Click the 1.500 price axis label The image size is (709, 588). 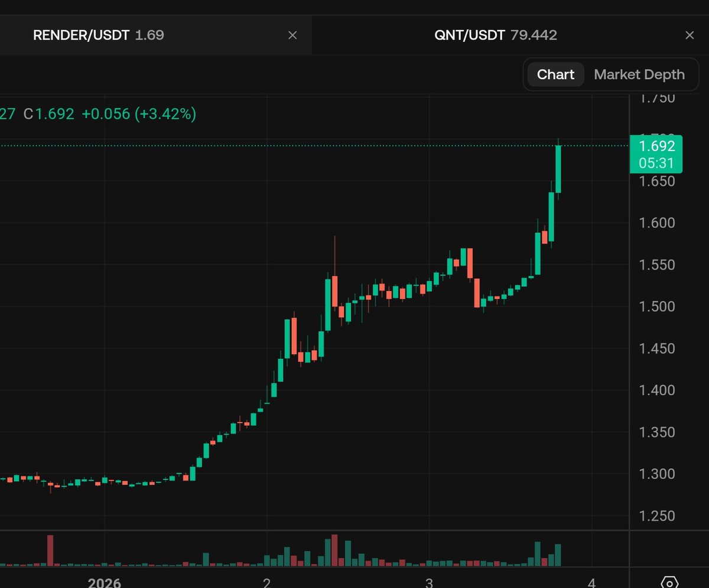(657, 306)
